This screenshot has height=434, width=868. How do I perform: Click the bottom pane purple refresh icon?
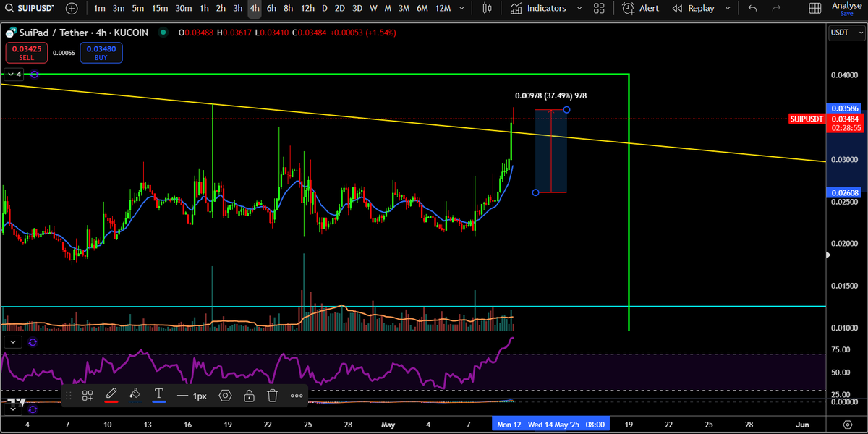point(33,410)
